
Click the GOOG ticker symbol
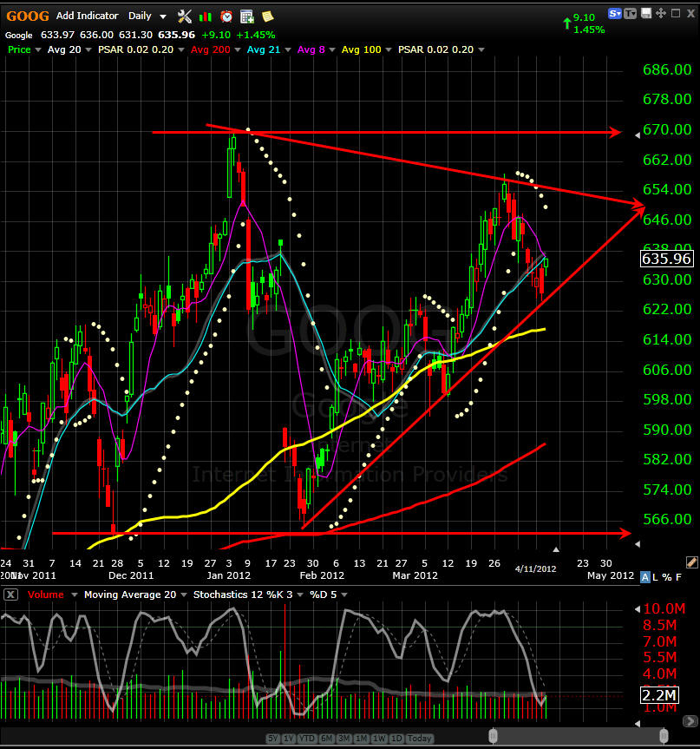27,16
